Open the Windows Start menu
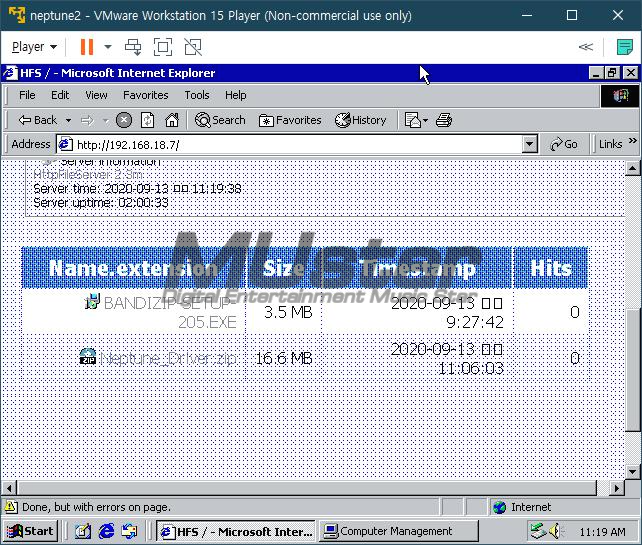Image resolution: width=642 pixels, height=545 pixels. (31, 531)
